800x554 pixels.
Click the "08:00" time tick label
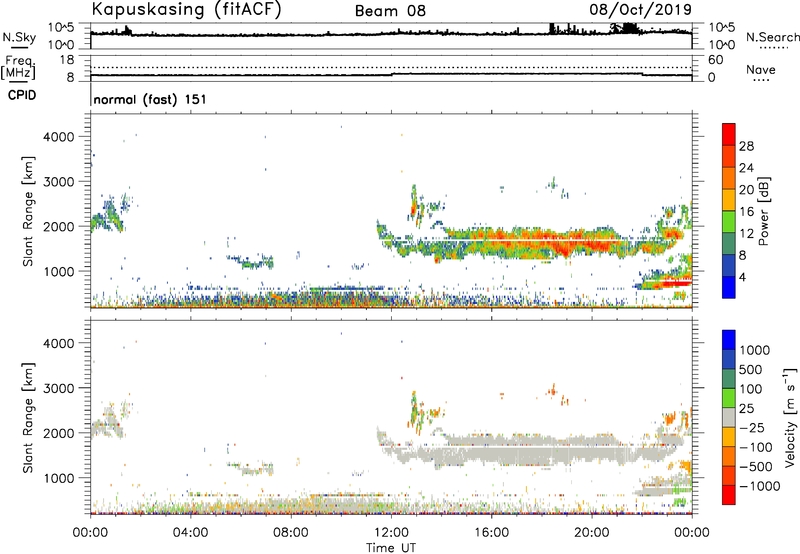tap(290, 533)
